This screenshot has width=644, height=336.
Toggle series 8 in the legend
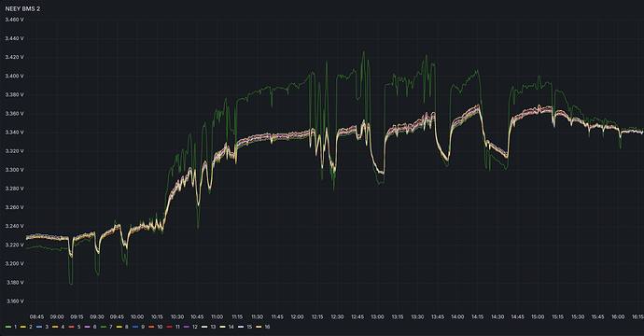tap(127, 327)
